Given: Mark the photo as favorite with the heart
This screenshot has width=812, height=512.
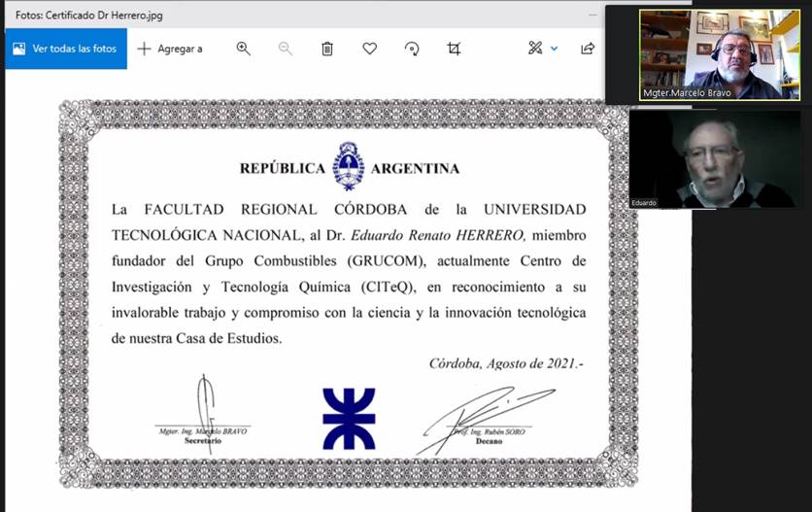Looking at the screenshot, I should coord(370,49).
